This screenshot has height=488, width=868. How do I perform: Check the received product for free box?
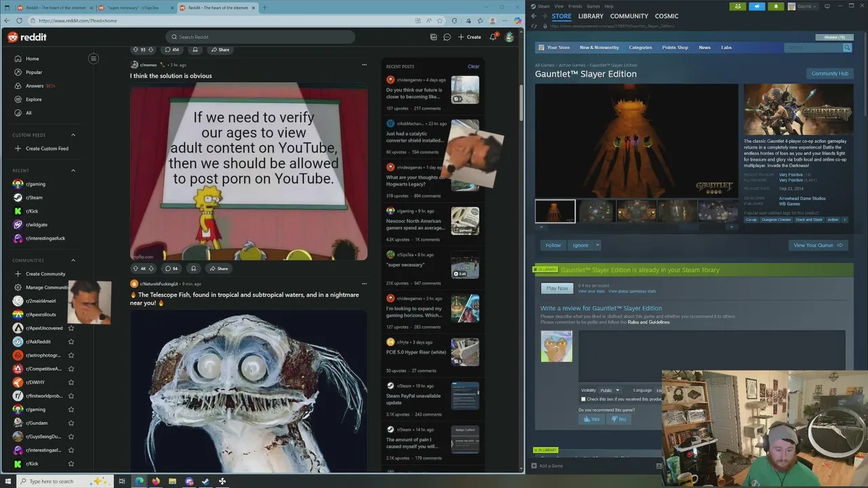coord(583,399)
